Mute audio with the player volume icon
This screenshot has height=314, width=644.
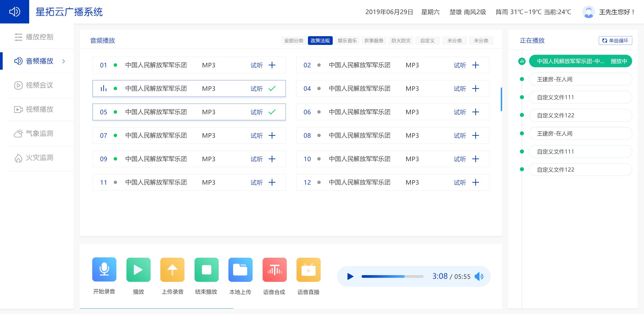pos(479,276)
